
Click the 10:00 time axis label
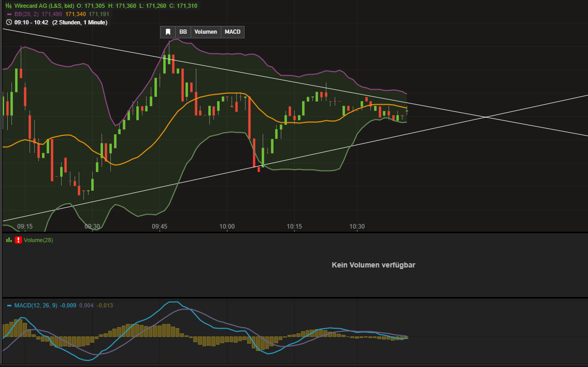pos(227,227)
